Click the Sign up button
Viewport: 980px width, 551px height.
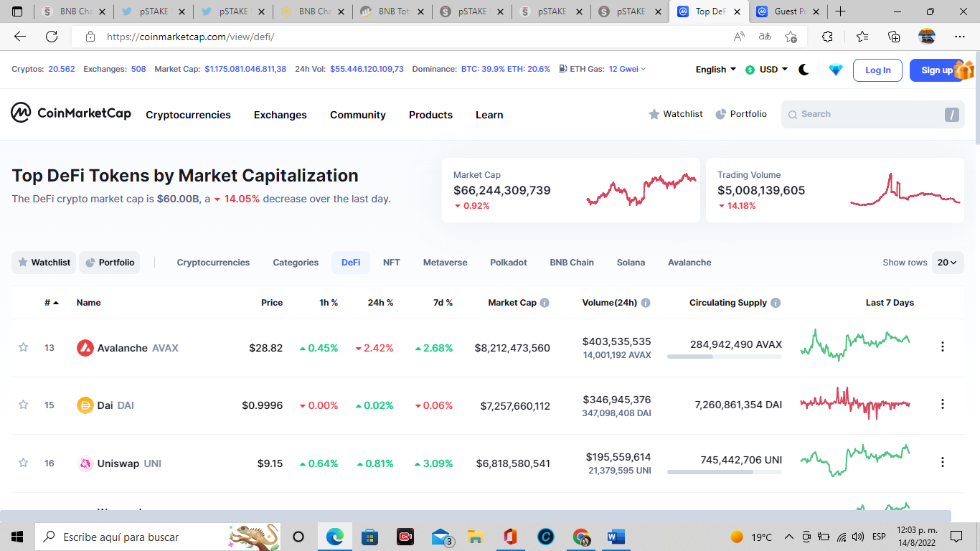[937, 70]
